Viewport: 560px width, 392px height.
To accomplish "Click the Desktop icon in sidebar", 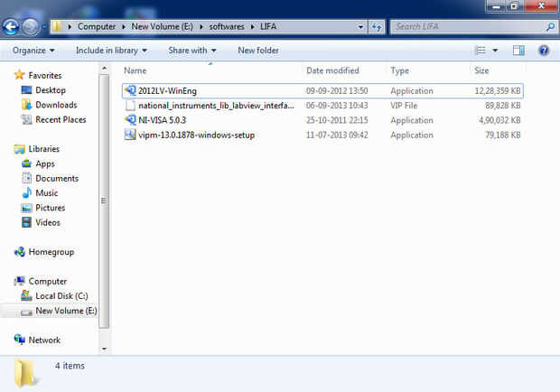I will 26,90.
